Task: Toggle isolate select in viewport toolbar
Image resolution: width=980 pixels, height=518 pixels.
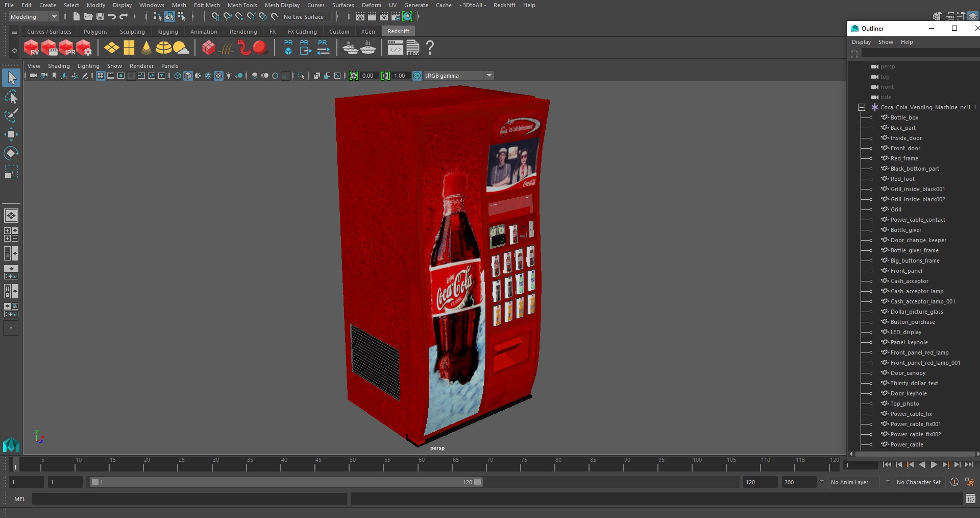Action: click(x=301, y=76)
